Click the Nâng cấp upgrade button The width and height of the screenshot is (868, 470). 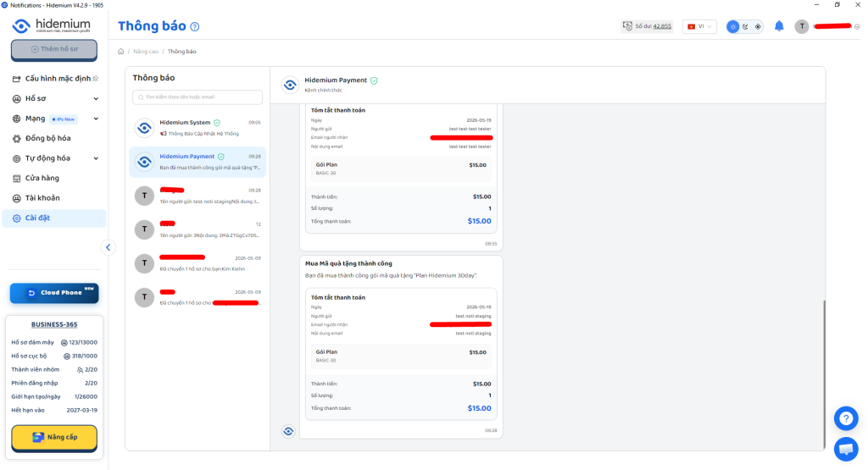(x=54, y=437)
